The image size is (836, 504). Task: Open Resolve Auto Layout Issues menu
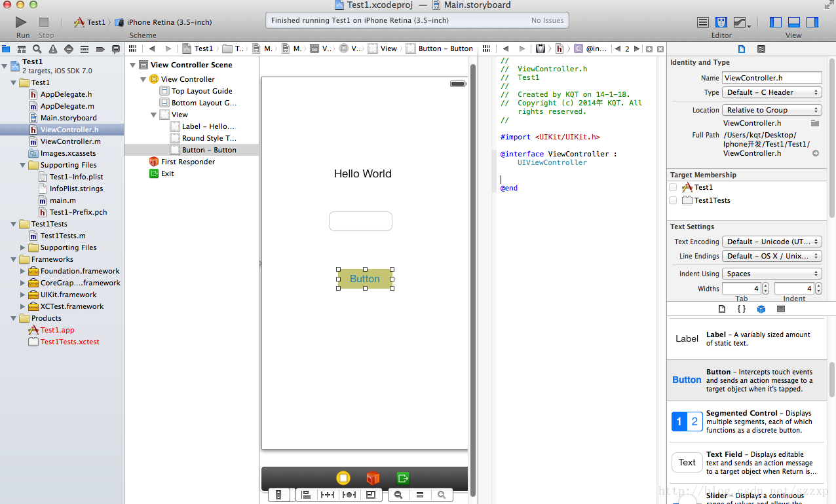click(350, 495)
